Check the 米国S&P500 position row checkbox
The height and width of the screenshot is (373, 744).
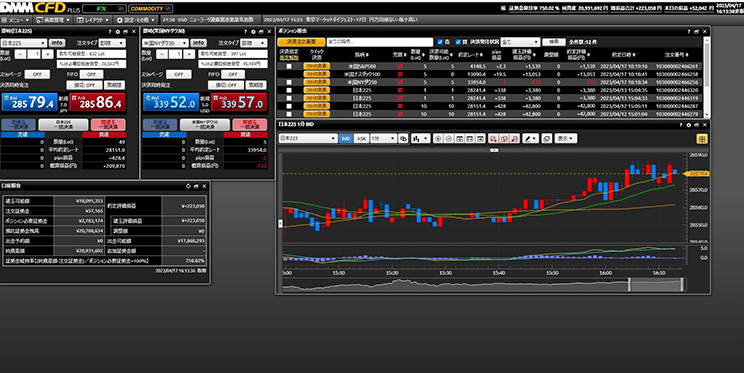coord(288,66)
